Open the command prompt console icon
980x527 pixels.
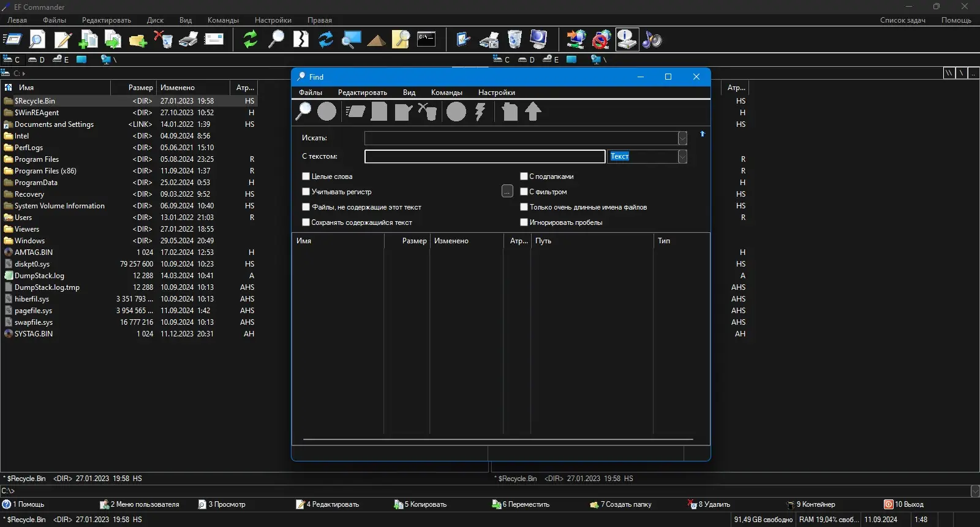coord(426,40)
